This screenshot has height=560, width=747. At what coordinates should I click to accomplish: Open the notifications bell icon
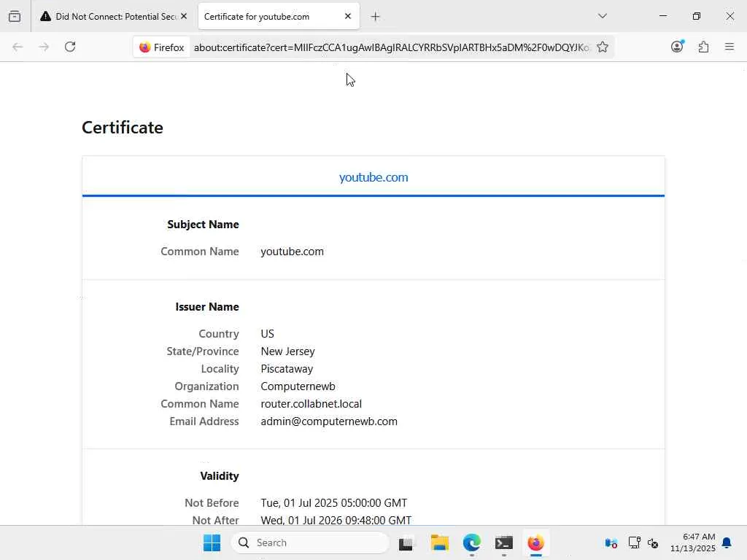pyautogui.click(x=727, y=542)
